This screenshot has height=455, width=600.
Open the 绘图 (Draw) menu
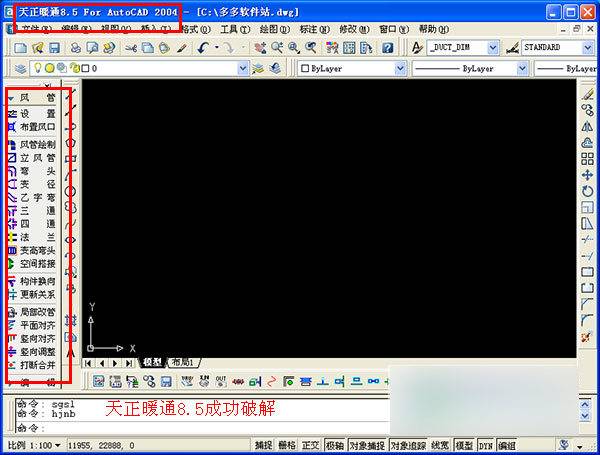pyautogui.click(x=275, y=29)
